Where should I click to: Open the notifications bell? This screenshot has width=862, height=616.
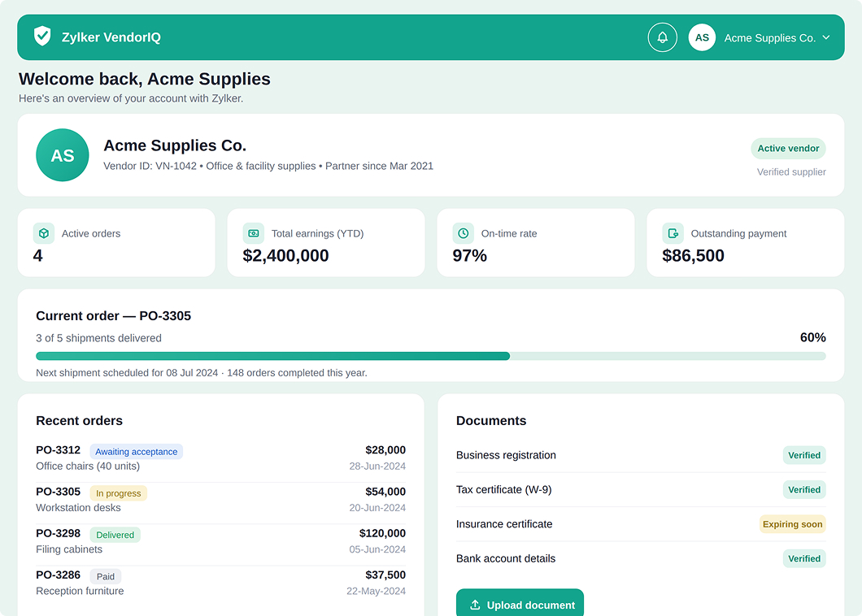tap(663, 37)
